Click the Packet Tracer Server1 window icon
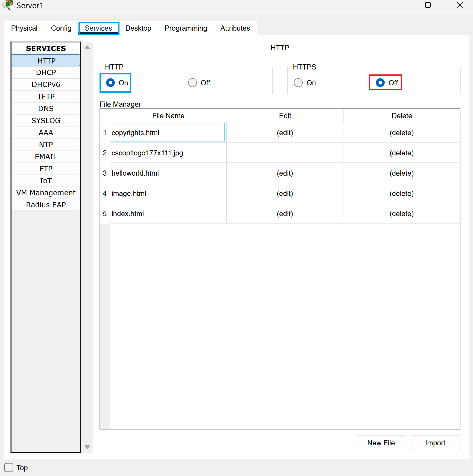 (x=8, y=5)
